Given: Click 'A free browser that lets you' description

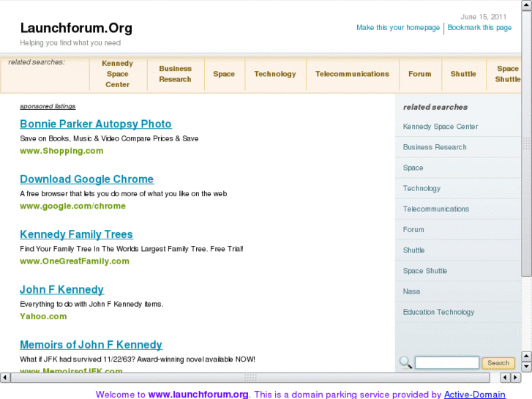Looking at the screenshot, I should pos(123,194).
